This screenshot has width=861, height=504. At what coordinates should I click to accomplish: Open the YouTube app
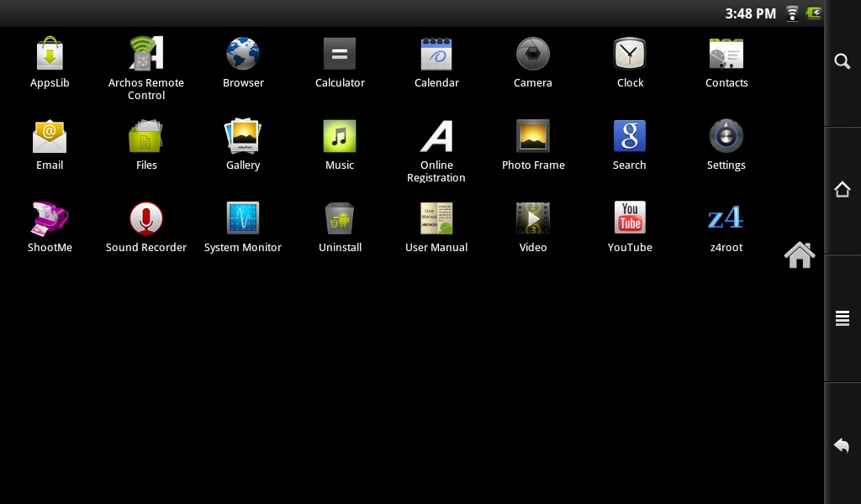click(630, 218)
